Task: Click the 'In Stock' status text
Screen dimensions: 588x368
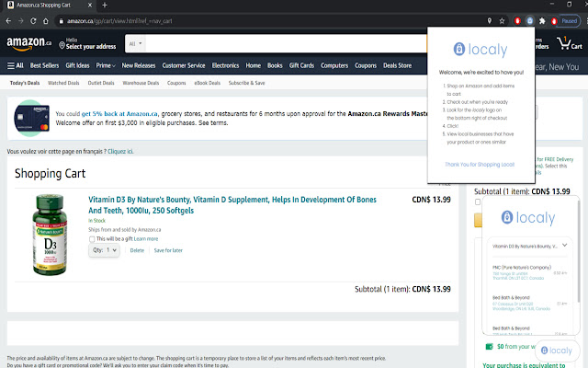Action: (96, 221)
